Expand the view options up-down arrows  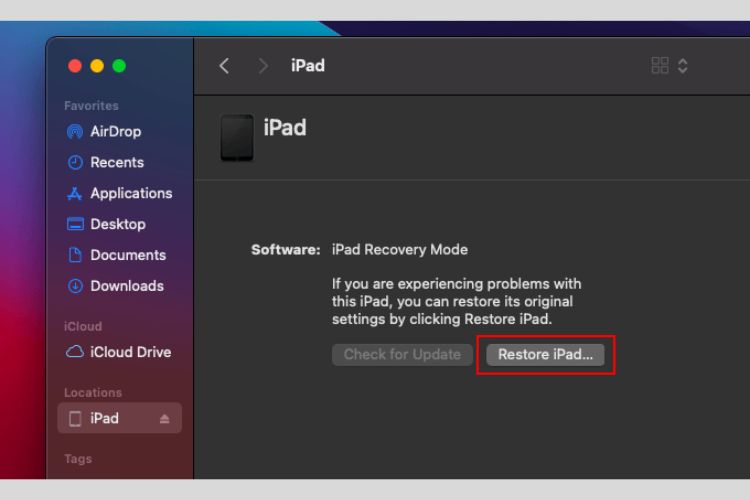click(x=683, y=66)
